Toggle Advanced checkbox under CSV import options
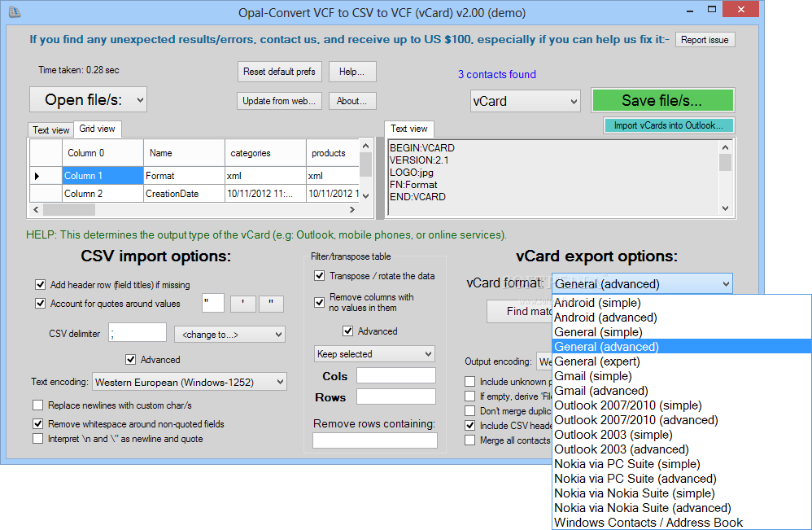Image resolution: width=812 pixels, height=530 pixels. click(x=130, y=359)
